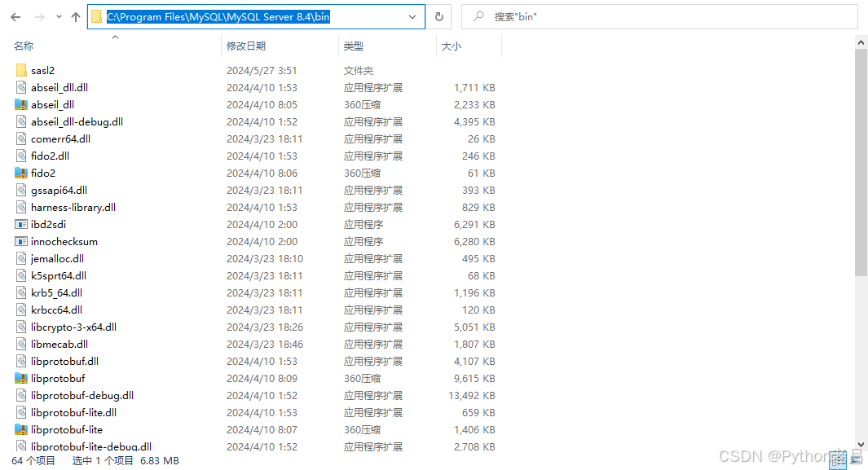
Task: Sort by the 修改日期 column header
Action: click(246, 46)
